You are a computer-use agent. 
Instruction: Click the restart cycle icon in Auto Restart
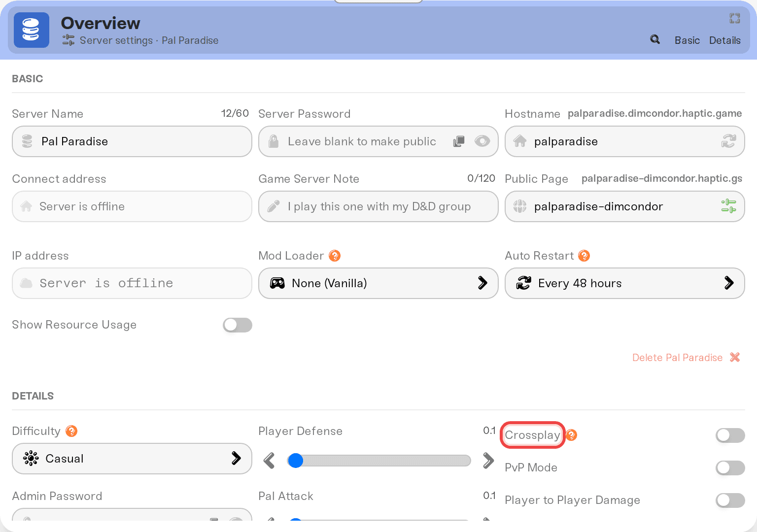[523, 283]
